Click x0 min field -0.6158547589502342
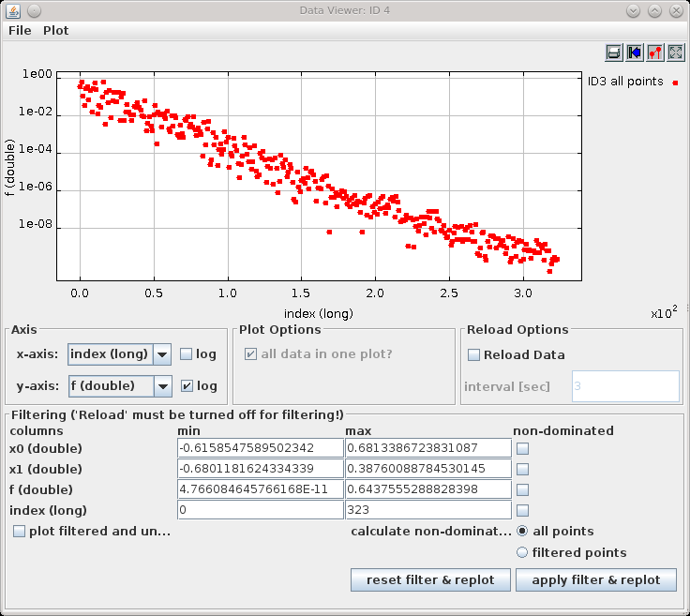This screenshot has width=690, height=616. coord(260,448)
